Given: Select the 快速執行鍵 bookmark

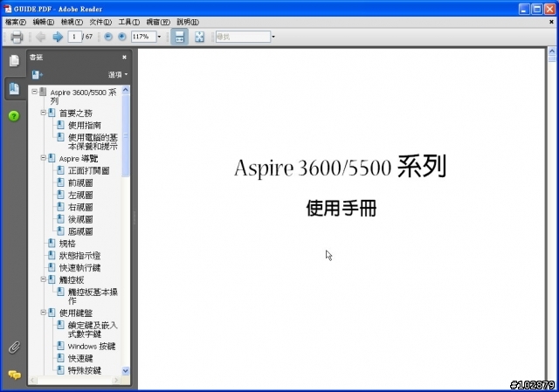Looking at the screenshot, I should pyautogui.click(x=79, y=268).
